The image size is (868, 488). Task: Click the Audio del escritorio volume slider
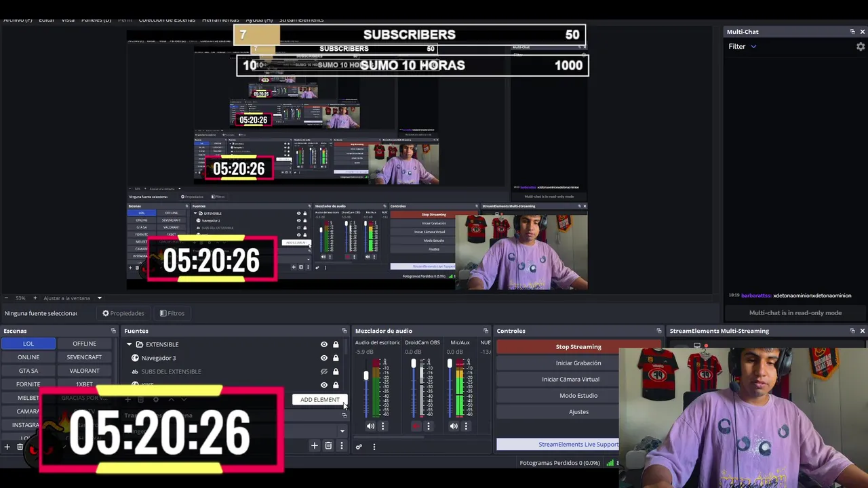pos(366,389)
